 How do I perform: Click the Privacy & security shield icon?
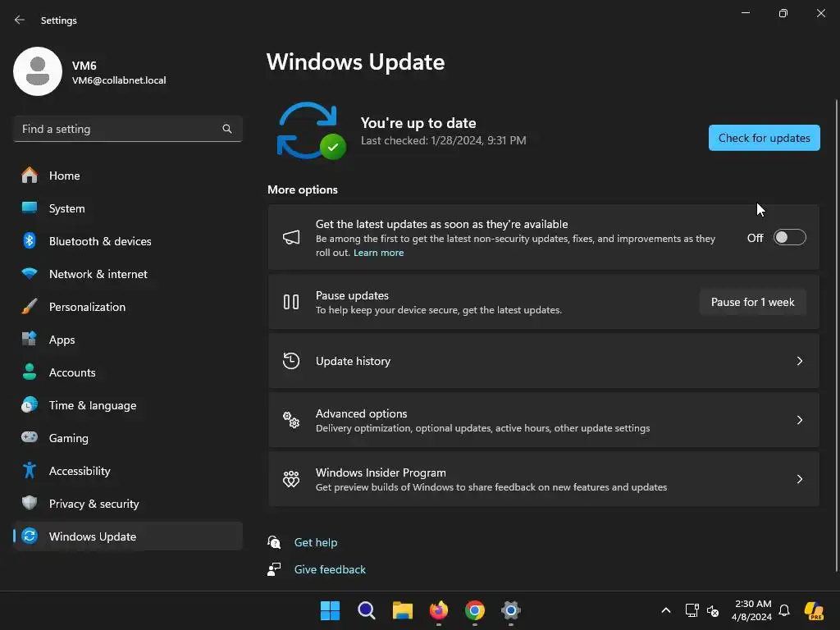coord(30,503)
